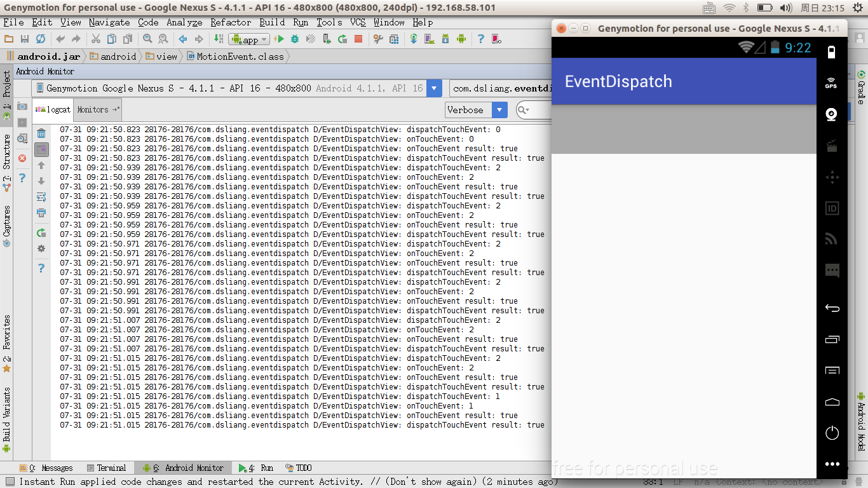Switch to the Monitors tab
Screen dimensions: 868x488
97,110
